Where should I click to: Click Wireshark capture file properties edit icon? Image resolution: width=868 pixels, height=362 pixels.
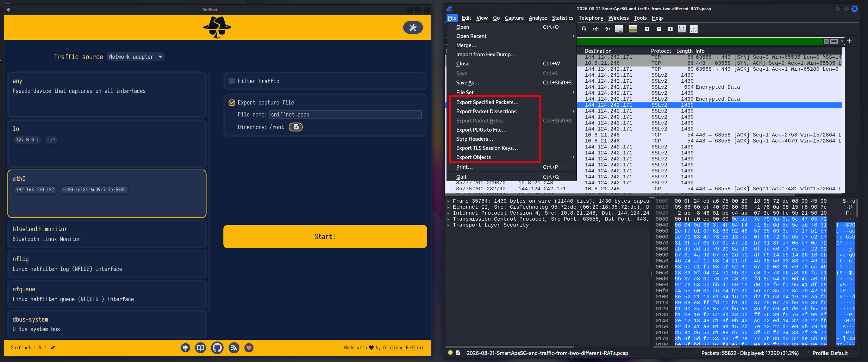tap(458, 353)
